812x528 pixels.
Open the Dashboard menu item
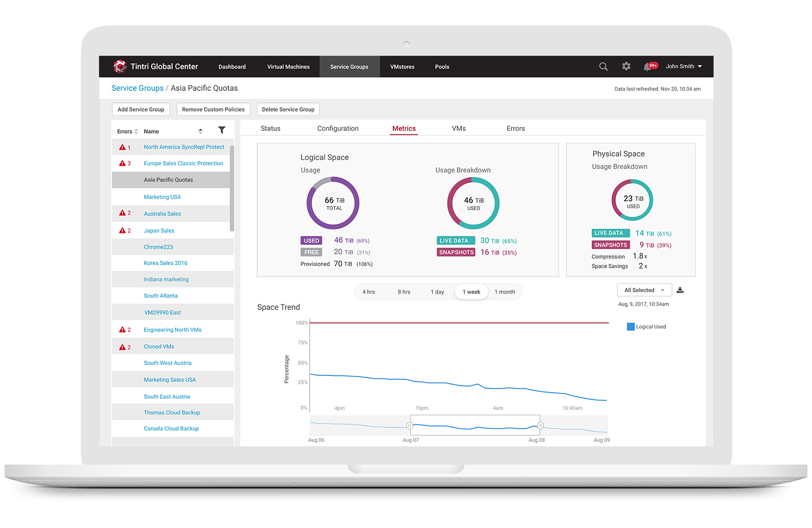click(232, 67)
